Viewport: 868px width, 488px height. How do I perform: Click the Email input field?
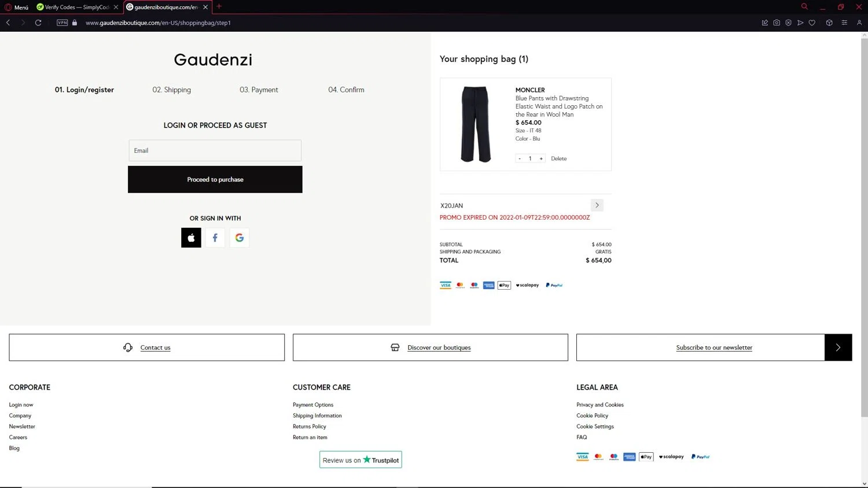point(215,150)
